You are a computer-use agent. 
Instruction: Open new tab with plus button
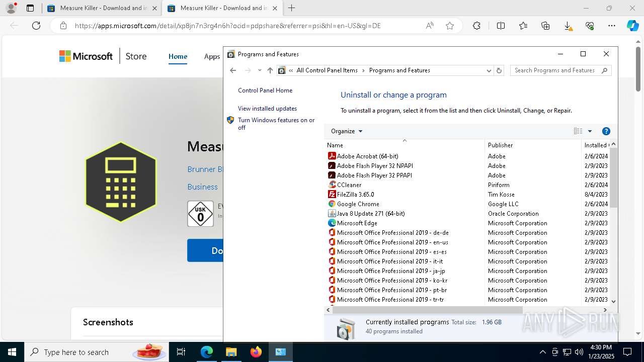pos(292,8)
